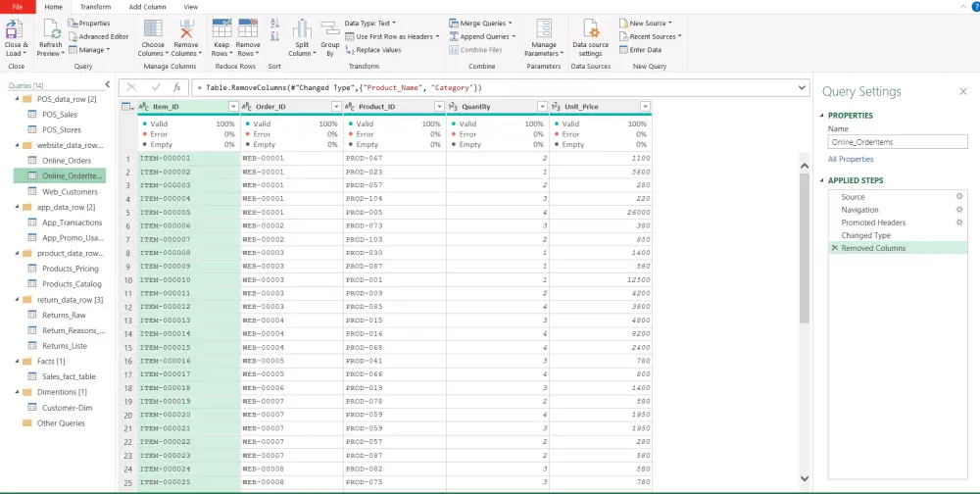Screen dimensions: 980x494
Task: Click the Split Column icon
Action: coord(302,29)
